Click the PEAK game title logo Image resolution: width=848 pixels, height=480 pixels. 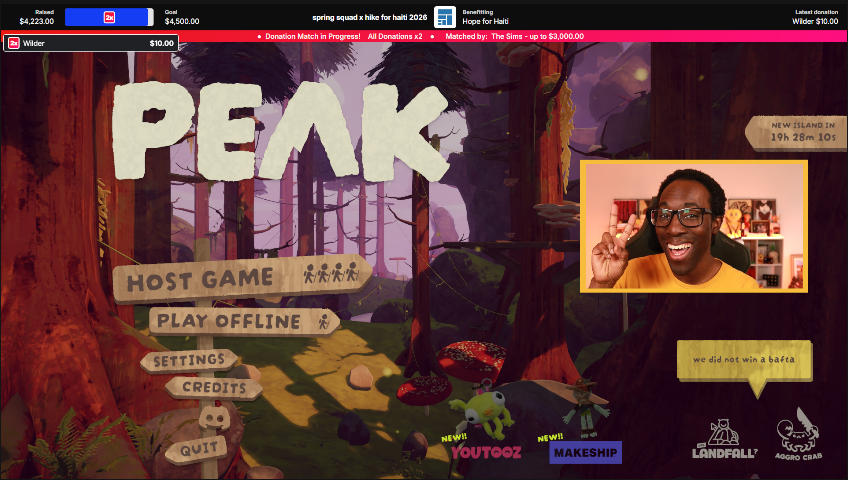[x=280, y=131]
